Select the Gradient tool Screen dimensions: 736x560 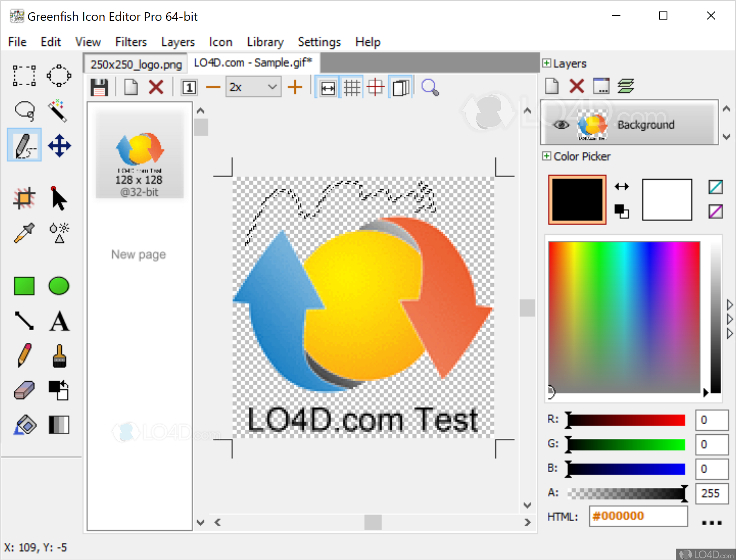59,425
